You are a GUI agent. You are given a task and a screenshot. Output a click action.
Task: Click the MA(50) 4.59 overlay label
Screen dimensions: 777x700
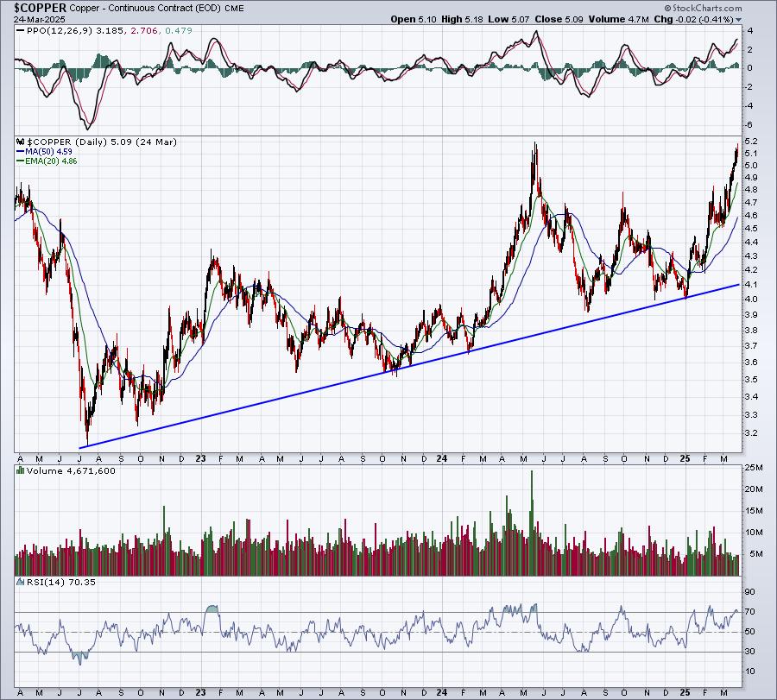(48, 152)
